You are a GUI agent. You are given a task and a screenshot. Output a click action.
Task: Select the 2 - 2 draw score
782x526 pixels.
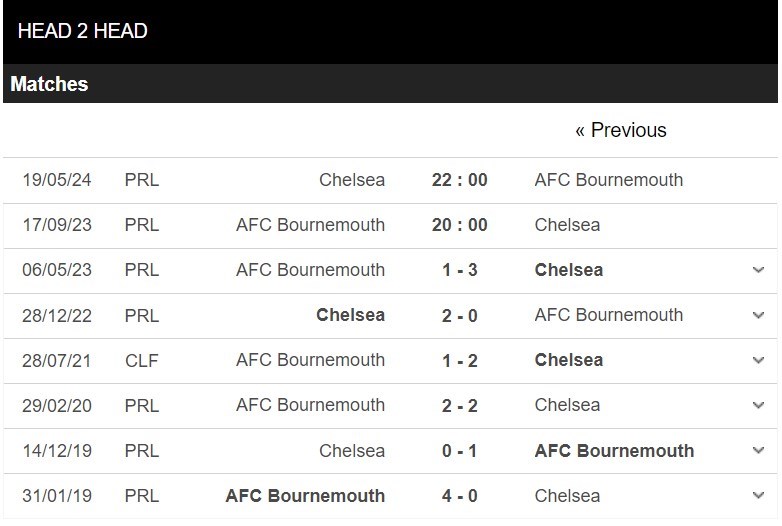[459, 405]
